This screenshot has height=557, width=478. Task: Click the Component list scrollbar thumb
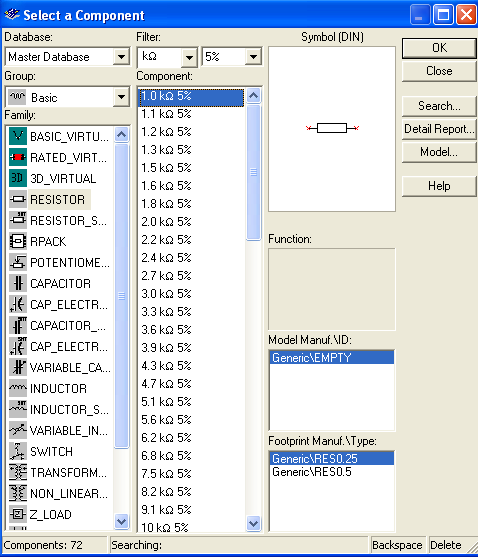(254, 172)
